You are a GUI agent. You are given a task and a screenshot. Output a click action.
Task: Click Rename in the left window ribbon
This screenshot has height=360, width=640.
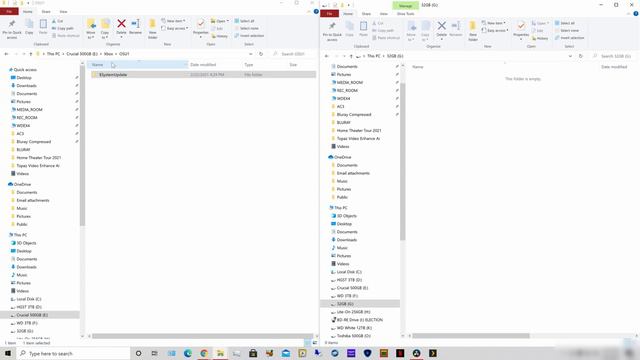(x=135, y=27)
